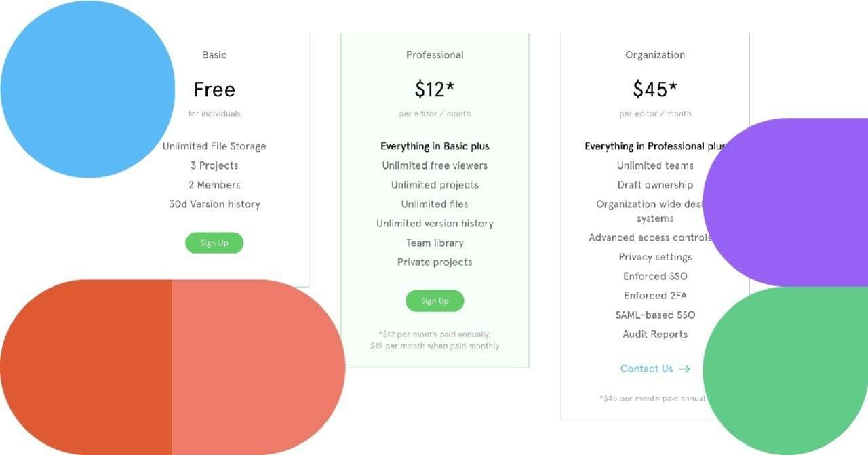The image size is (868, 455).
Task: Click the light coral rounded half shape
Action: pyautogui.click(x=258, y=367)
